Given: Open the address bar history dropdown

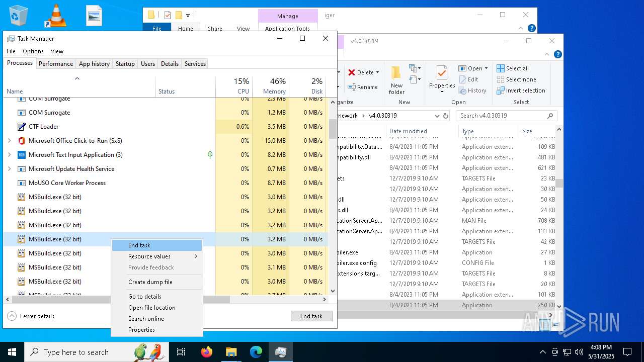Looking at the screenshot, I should [x=437, y=116].
